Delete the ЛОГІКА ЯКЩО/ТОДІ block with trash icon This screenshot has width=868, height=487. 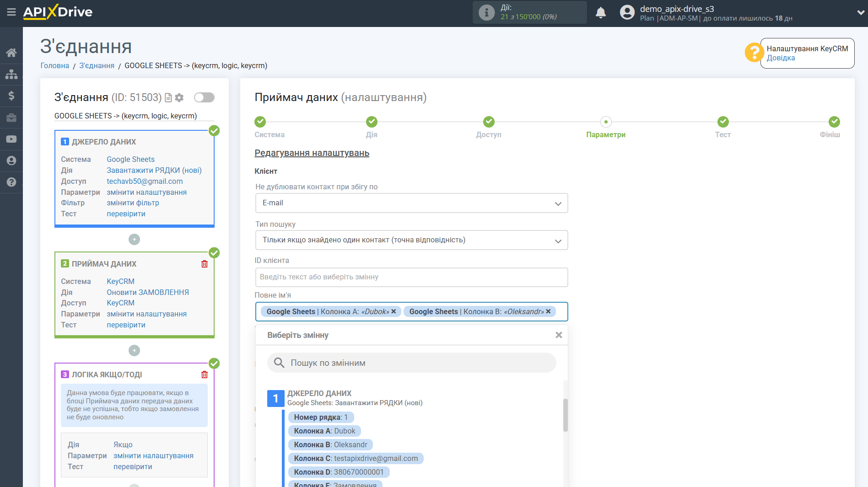(205, 375)
